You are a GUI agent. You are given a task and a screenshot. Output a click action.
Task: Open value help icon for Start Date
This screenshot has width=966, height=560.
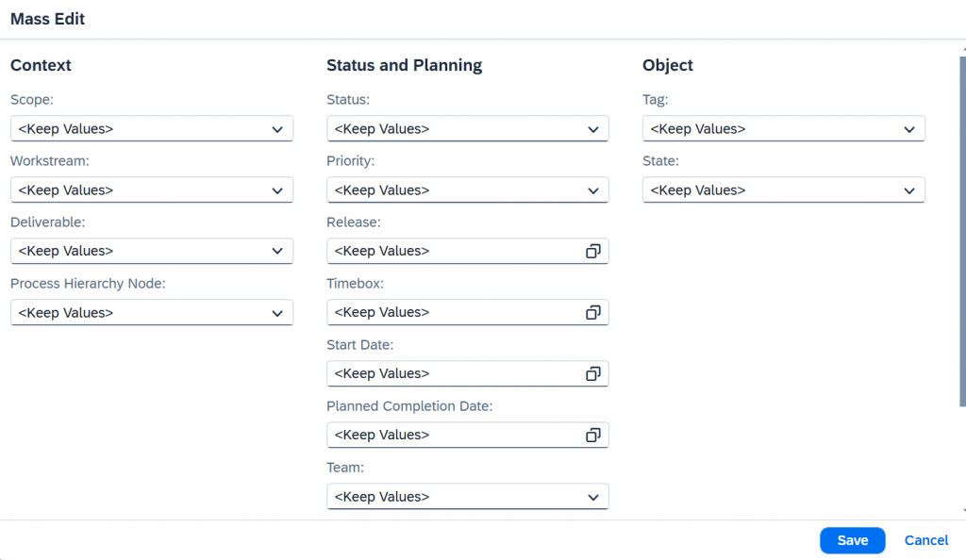592,373
